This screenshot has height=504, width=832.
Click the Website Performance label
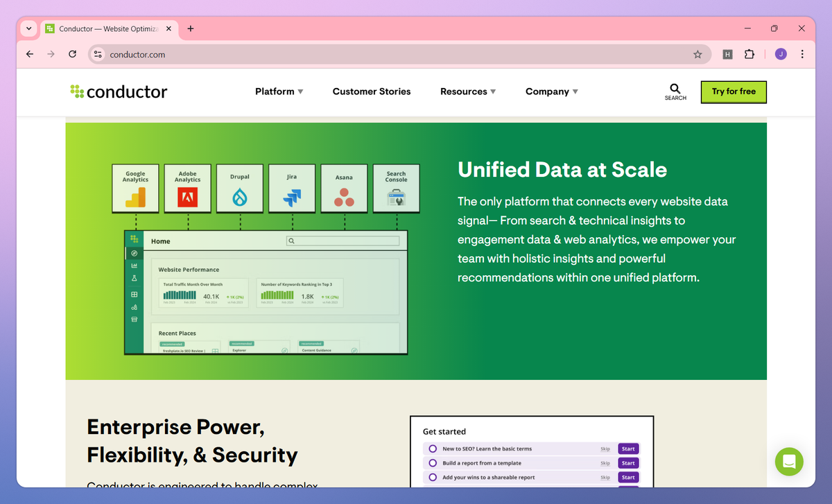point(189,270)
